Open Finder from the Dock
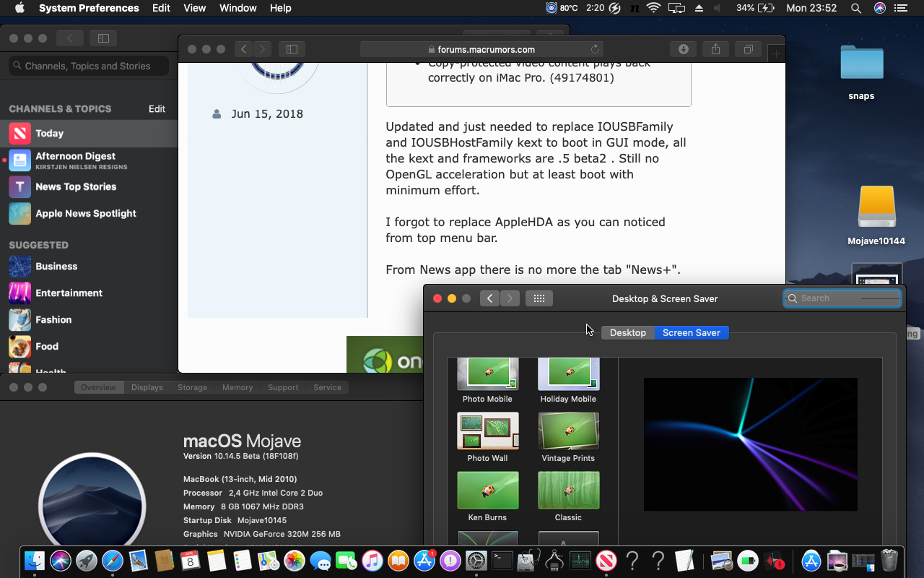The image size is (924, 578). click(35, 561)
